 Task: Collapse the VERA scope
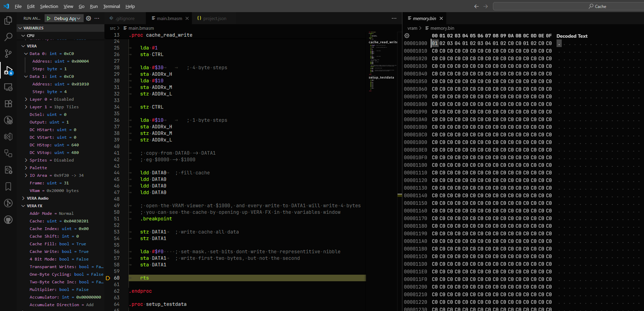(23, 46)
